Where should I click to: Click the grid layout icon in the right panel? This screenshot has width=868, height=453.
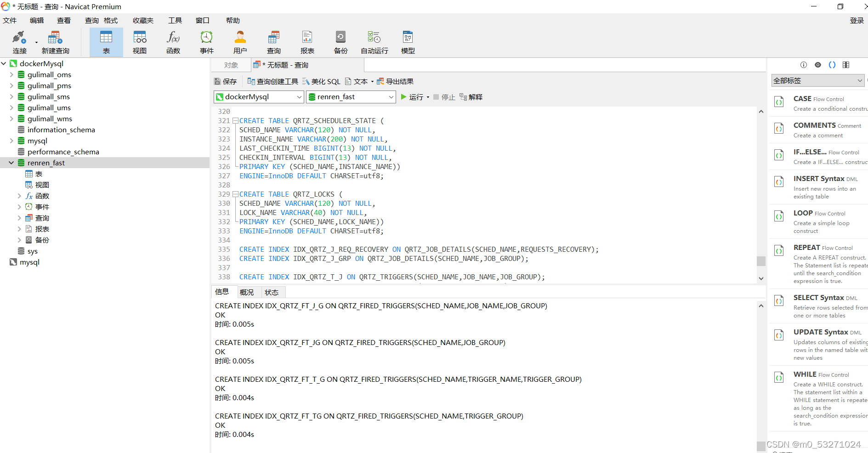click(x=846, y=65)
